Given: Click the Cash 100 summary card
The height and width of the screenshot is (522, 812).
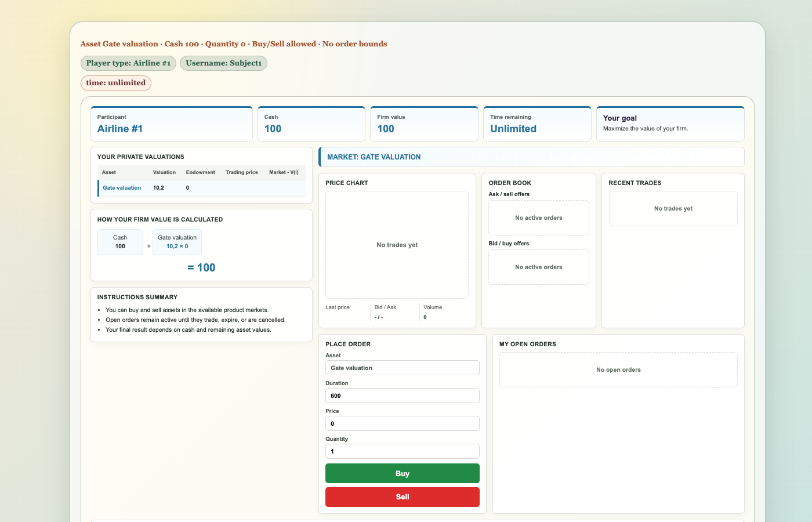Looking at the screenshot, I should [311, 124].
